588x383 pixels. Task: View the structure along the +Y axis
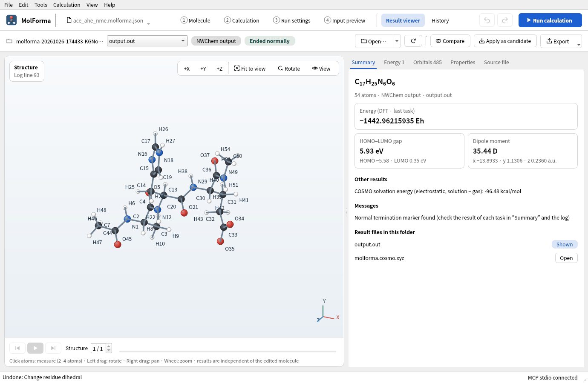tap(203, 69)
